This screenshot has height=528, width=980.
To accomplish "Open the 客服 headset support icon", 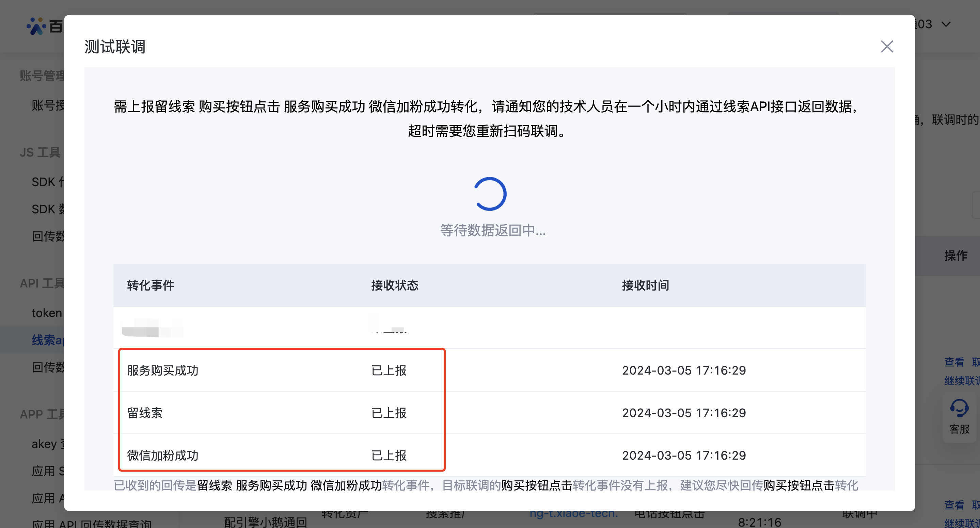I will [x=959, y=409].
